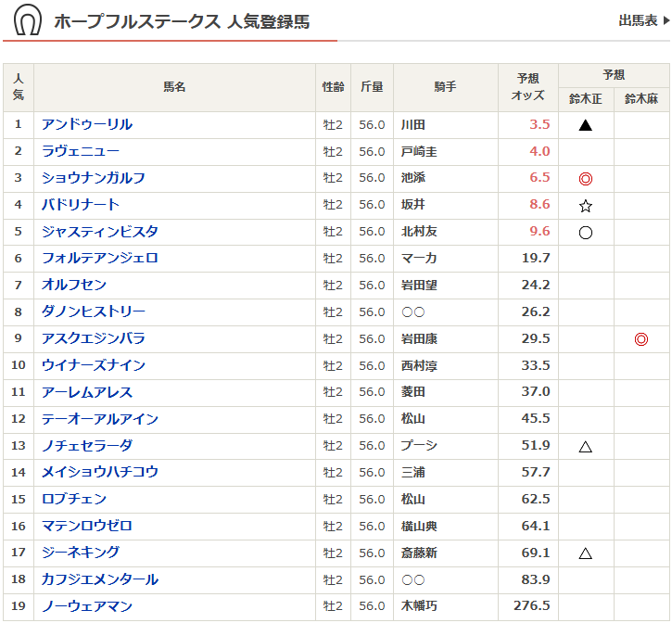Click the 鈴木正 predictor column header
The height and width of the screenshot is (623, 672).
(x=586, y=99)
